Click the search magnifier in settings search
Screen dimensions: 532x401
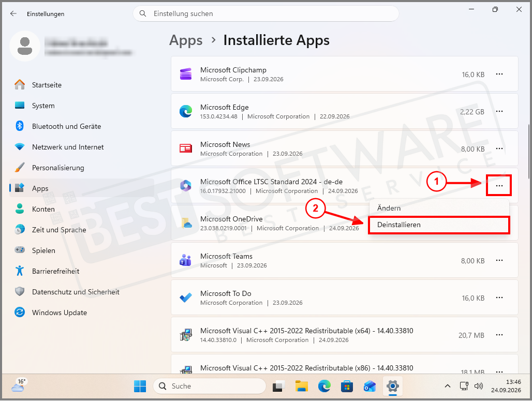[x=143, y=13]
